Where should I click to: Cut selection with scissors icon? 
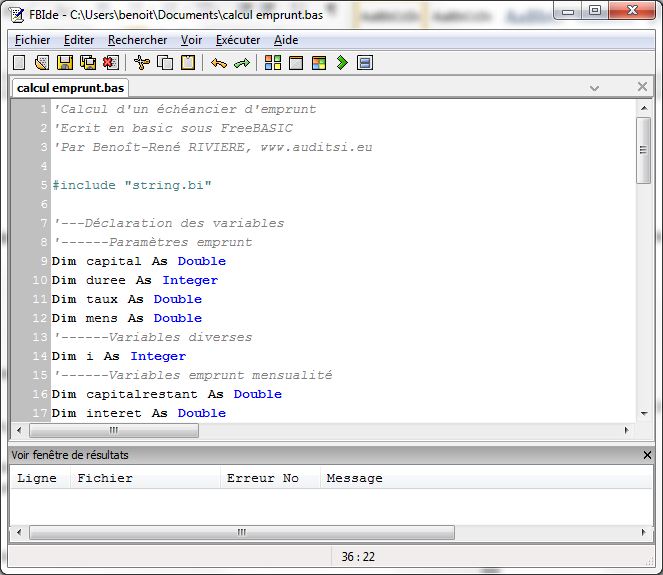tap(142, 63)
